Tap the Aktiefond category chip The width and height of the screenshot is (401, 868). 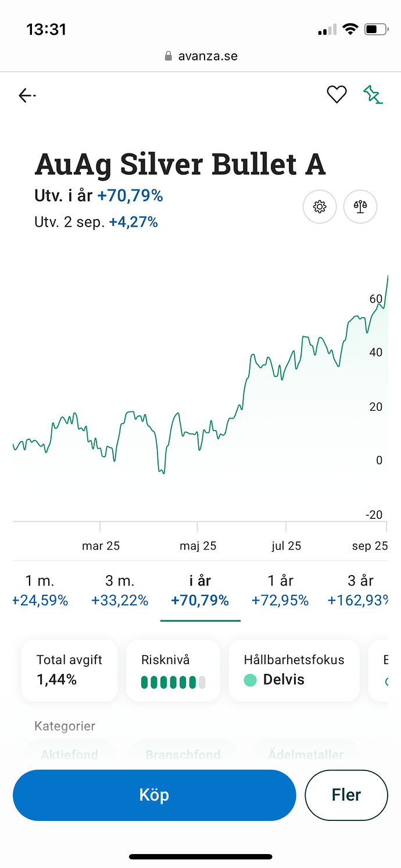(x=69, y=755)
